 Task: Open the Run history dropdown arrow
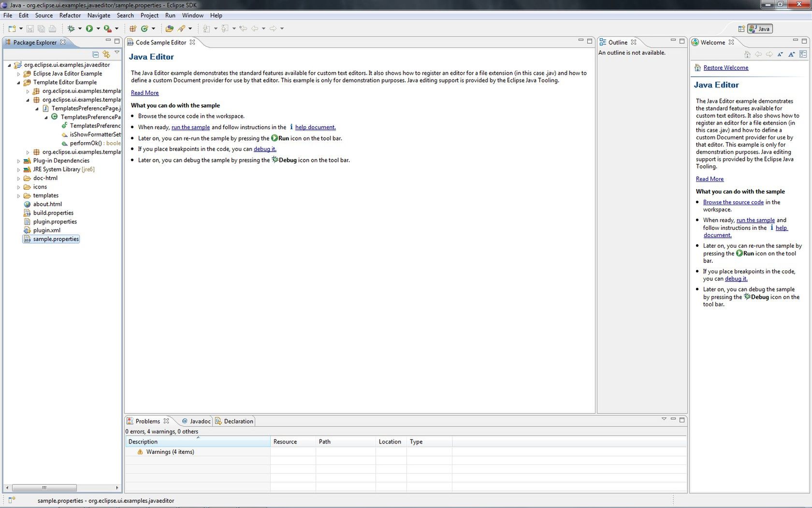98,29
